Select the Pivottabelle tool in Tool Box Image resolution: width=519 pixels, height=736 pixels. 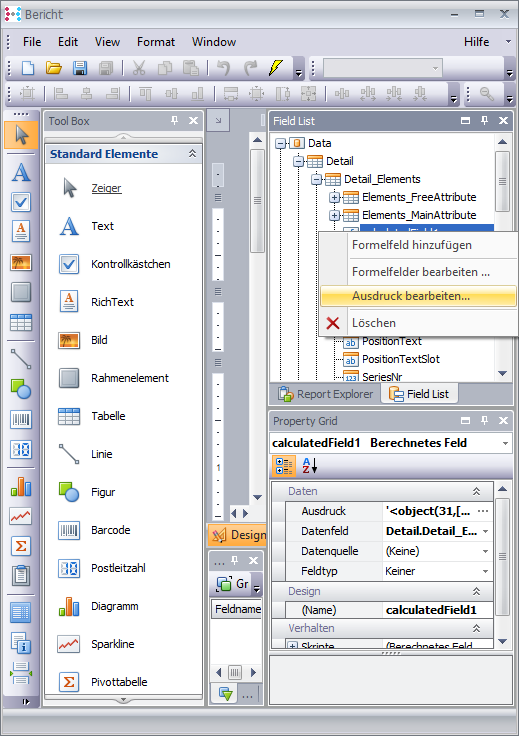click(102, 682)
